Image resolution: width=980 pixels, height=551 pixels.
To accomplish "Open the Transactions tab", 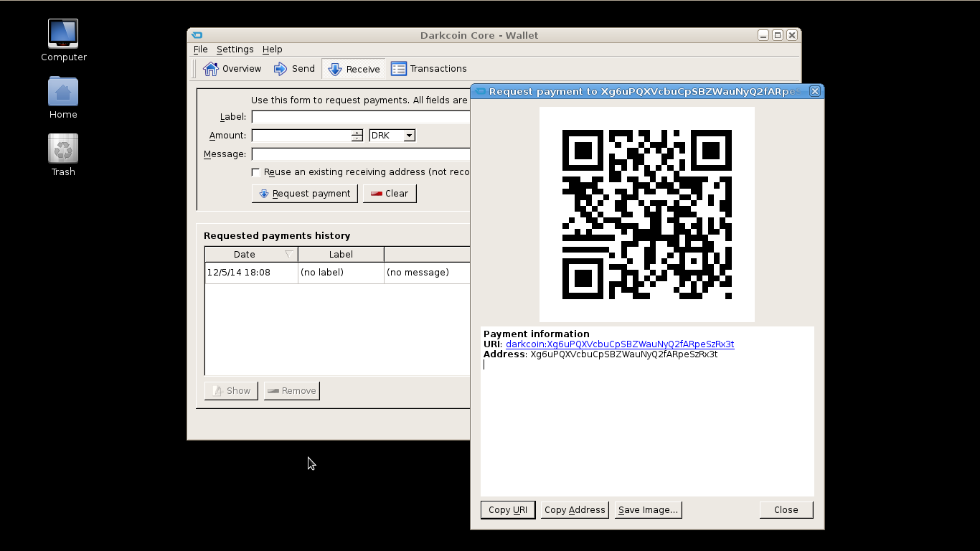I will coord(429,69).
